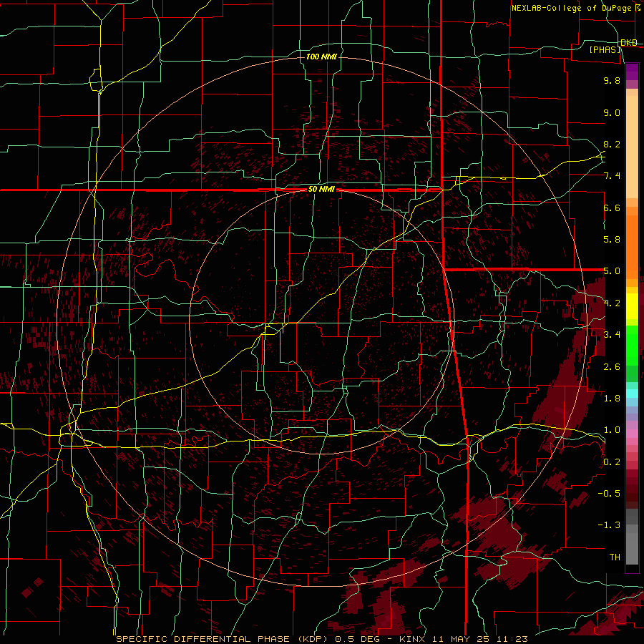Click the 9.8 legend scale value
The image size is (644, 644).
pyautogui.click(x=612, y=80)
